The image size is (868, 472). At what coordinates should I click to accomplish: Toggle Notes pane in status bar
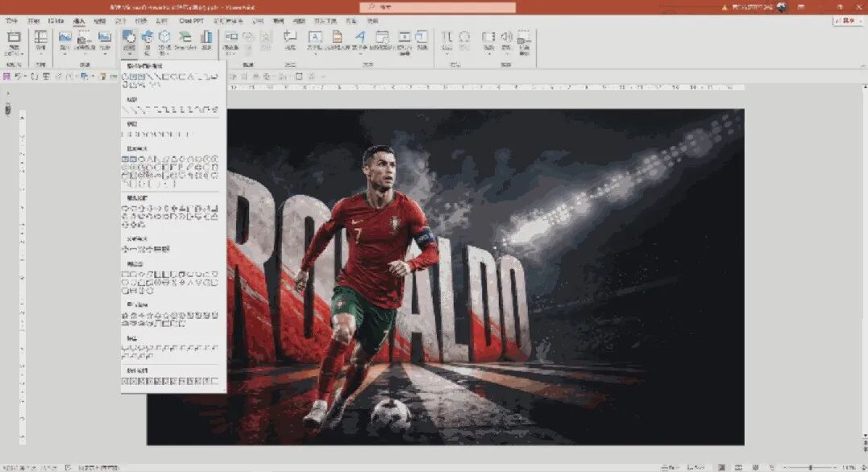point(671,468)
